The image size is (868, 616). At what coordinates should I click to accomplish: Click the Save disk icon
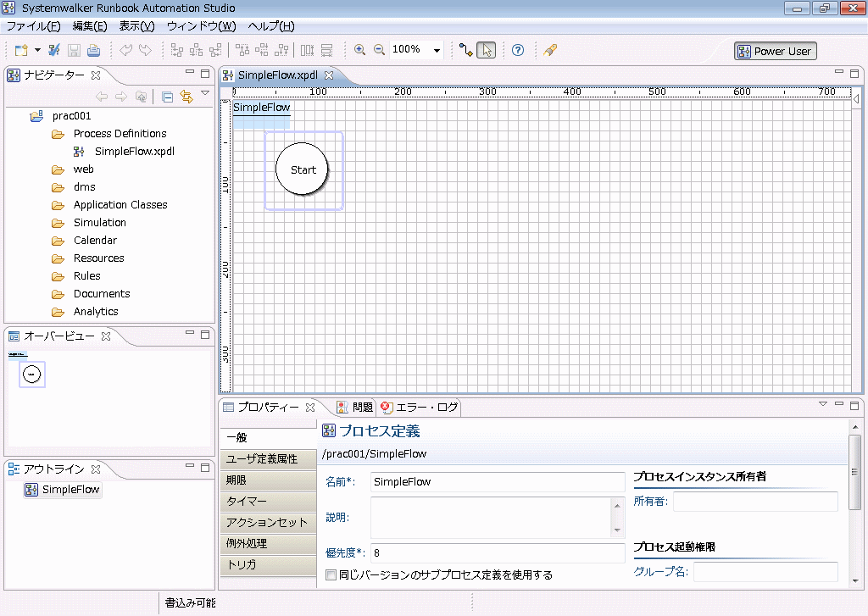(74, 50)
